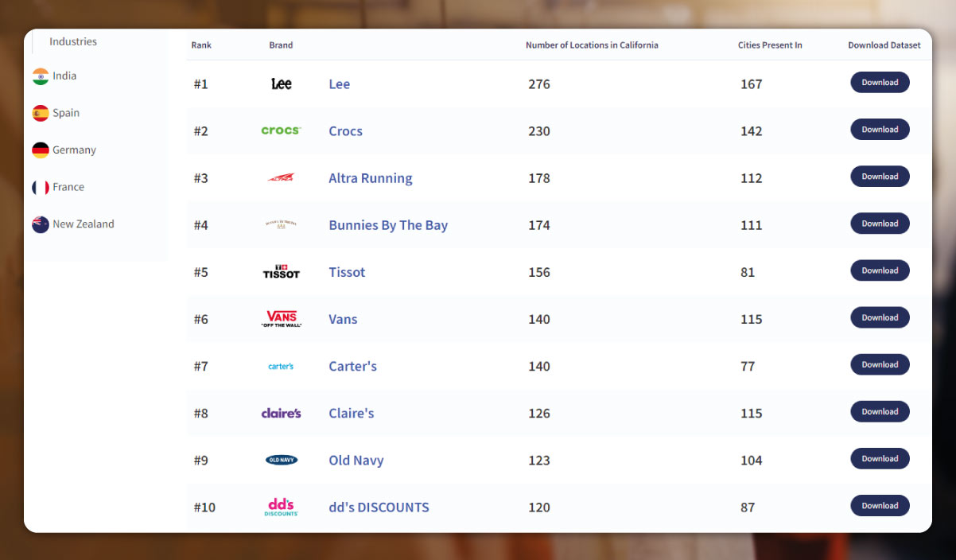
Task: Click the Cities Present In header
Action: pos(770,45)
